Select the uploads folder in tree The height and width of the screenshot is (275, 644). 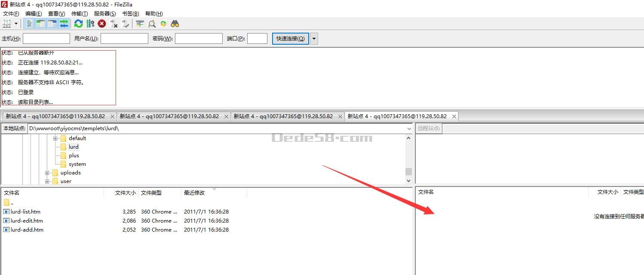[71, 173]
